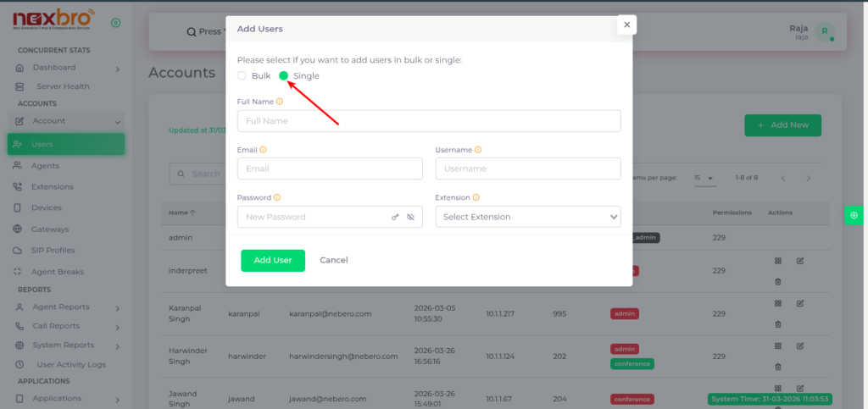Select the Bulk radio option

[x=242, y=76]
